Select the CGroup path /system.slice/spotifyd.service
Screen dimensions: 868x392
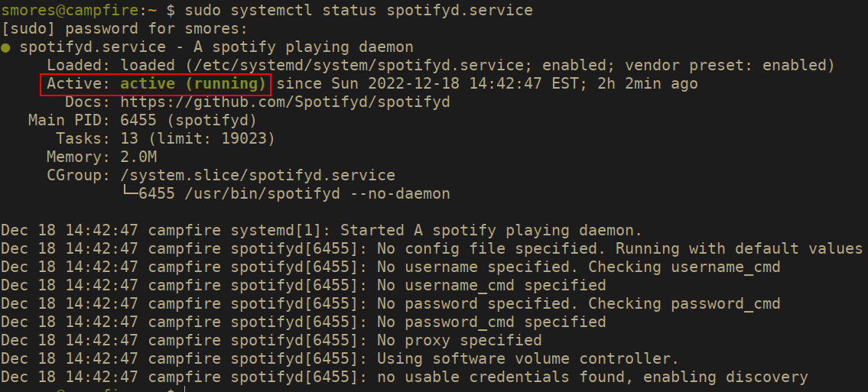coord(257,176)
